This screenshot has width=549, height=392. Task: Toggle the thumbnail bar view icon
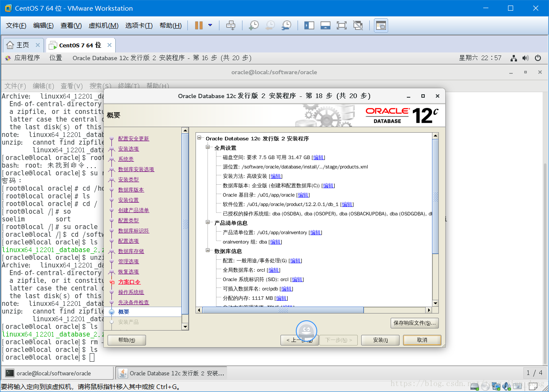(x=325, y=26)
